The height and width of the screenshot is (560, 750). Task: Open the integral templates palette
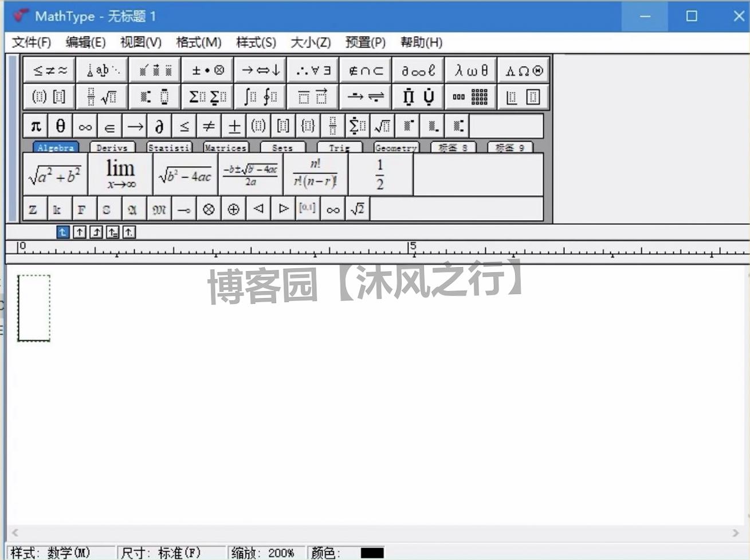261,97
